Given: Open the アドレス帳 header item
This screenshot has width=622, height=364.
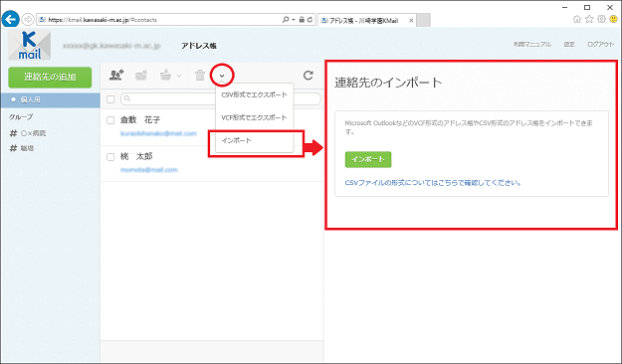Looking at the screenshot, I should tap(199, 46).
